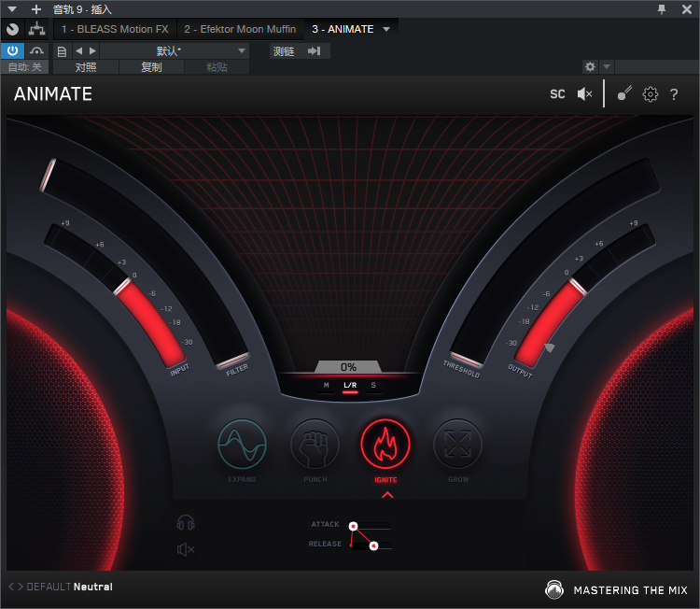This screenshot has width=700, height=609.
Task: Toggle the IGNITE flame module
Action: (385, 444)
